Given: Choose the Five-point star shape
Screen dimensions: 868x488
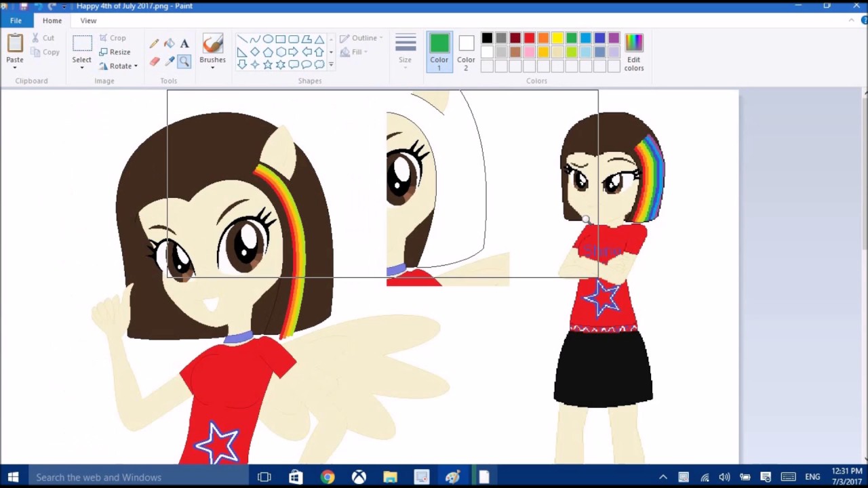Looking at the screenshot, I should point(268,64).
